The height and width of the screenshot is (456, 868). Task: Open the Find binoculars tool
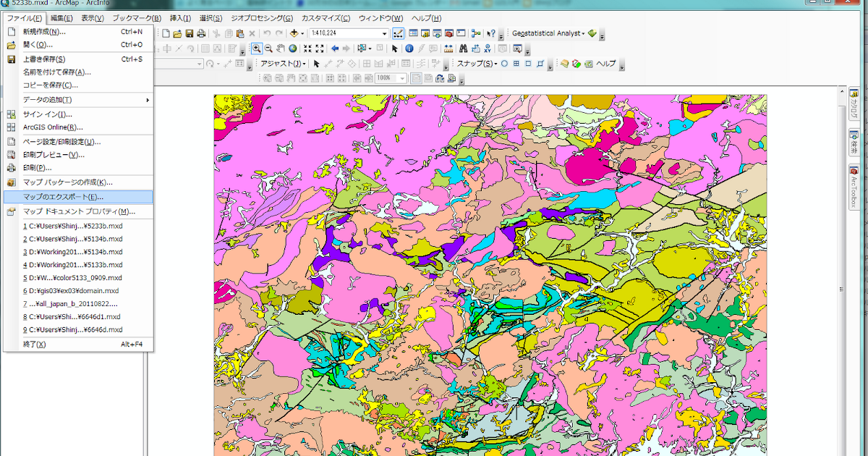click(x=461, y=48)
